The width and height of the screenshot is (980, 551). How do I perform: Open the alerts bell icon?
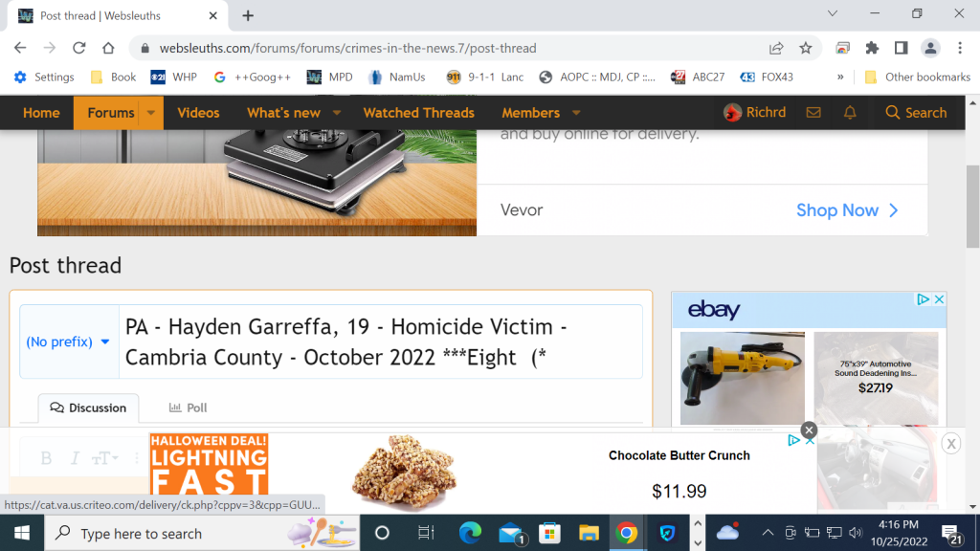[850, 113]
